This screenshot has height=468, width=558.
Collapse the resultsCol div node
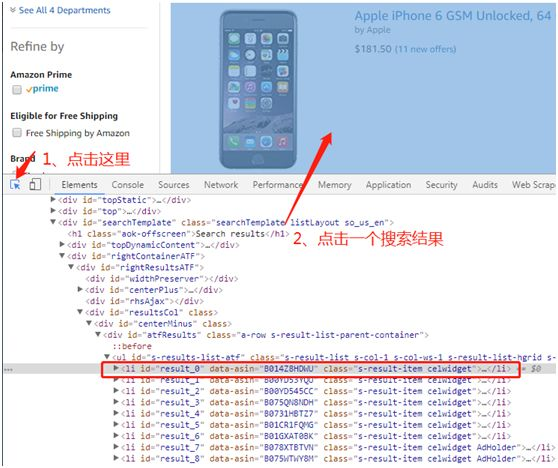point(80,312)
